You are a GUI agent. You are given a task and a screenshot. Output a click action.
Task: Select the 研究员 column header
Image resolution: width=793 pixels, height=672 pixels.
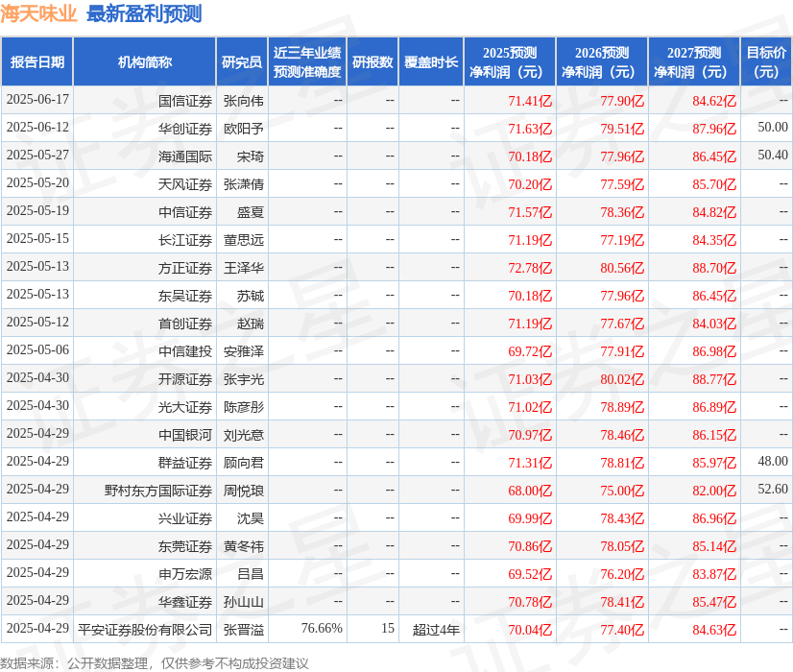tap(242, 61)
